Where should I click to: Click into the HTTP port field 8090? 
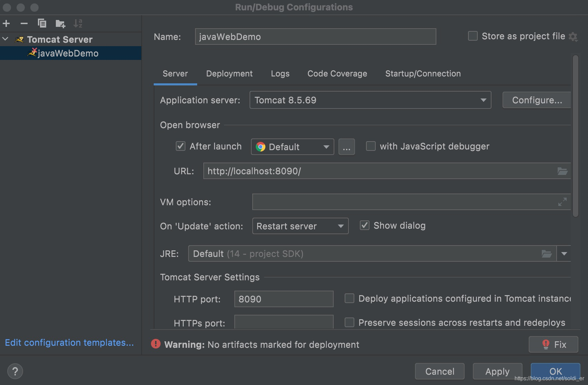click(284, 299)
